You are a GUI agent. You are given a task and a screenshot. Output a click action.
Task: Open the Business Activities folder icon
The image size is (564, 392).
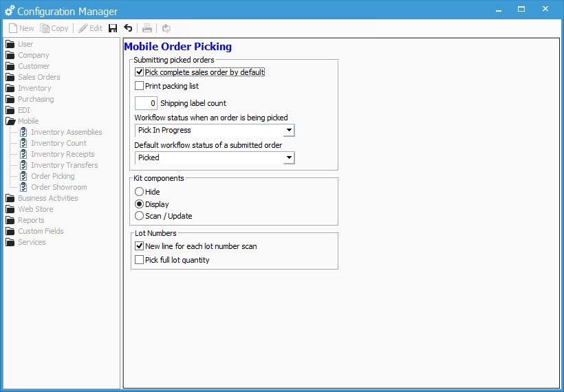10,198
